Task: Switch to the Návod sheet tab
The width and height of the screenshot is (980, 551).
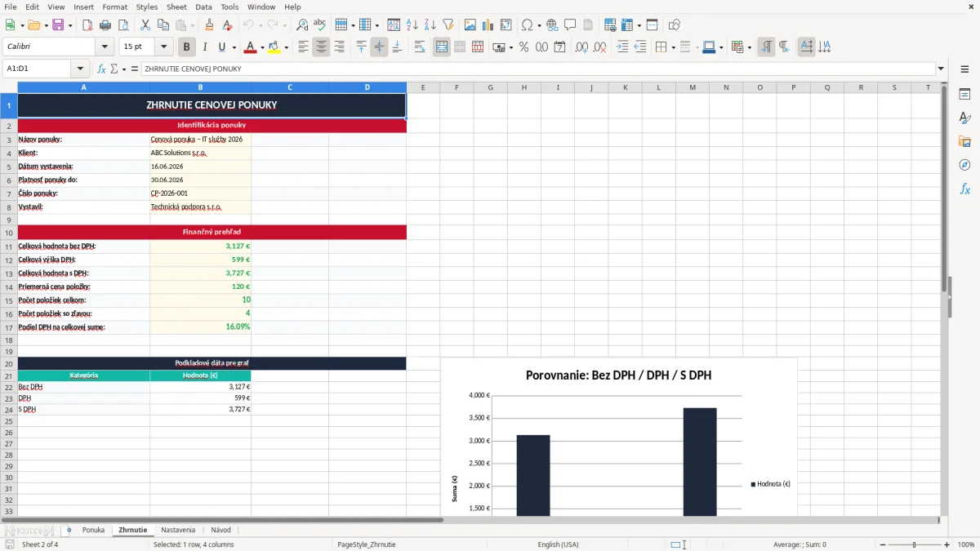Action: (x=220, y=530)
